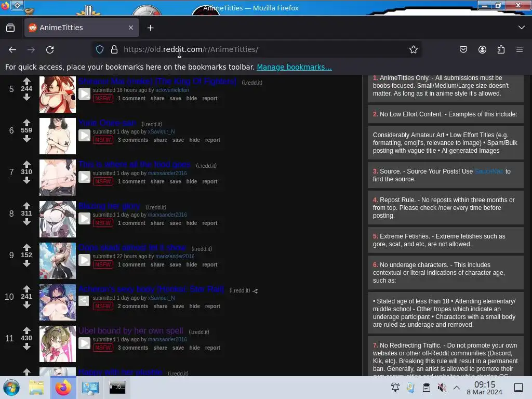Click the notification bell tray icon

395,388
